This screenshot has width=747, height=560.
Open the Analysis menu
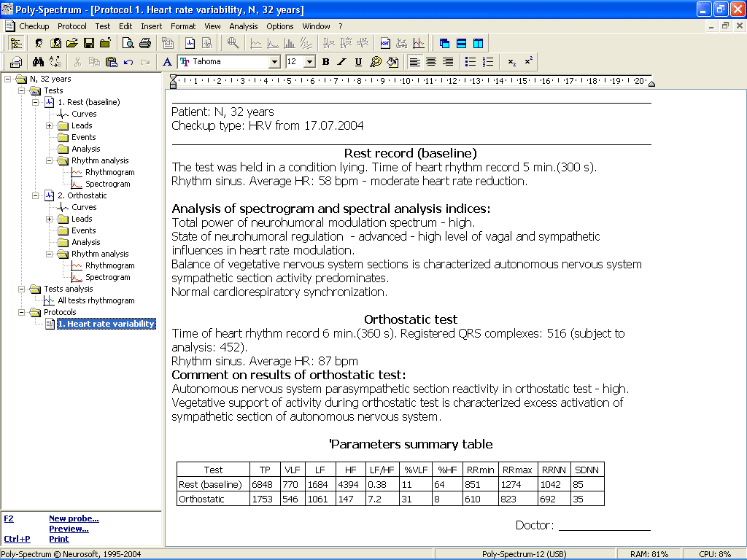point(244,26)
